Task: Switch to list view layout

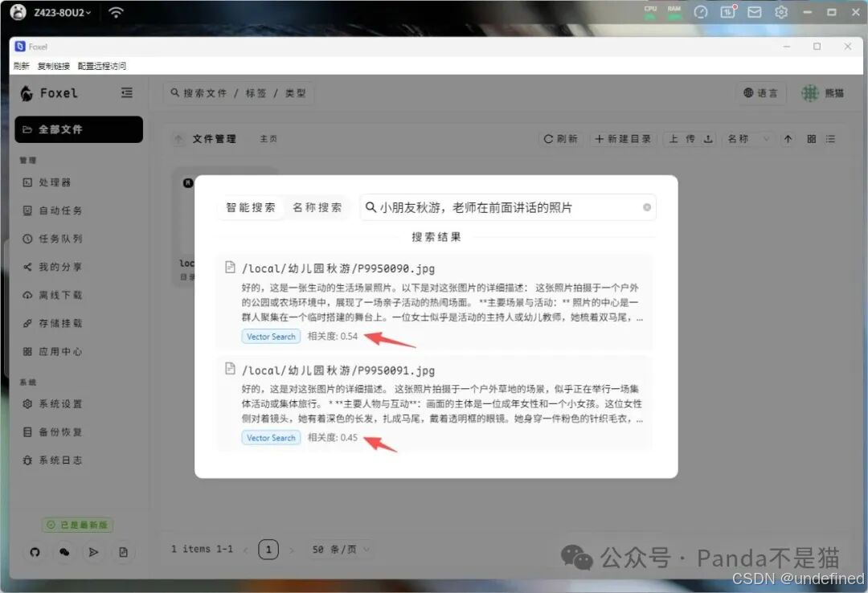Action: 830,139
